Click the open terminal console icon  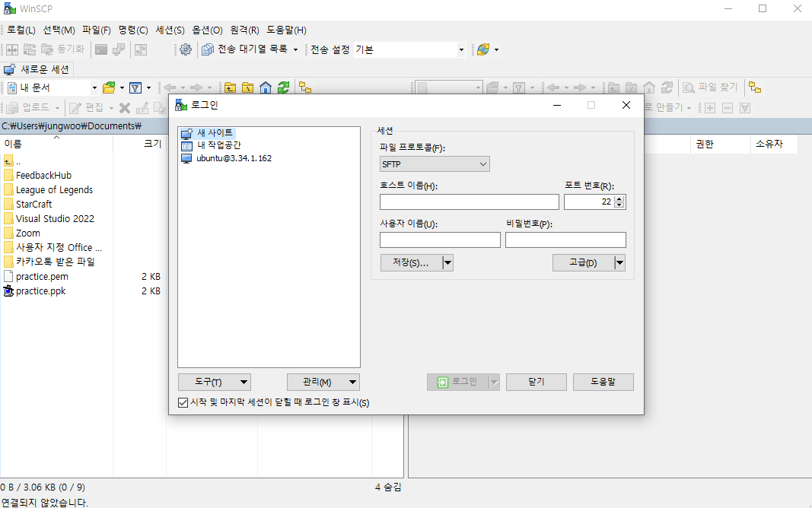[x=101, y=49]
